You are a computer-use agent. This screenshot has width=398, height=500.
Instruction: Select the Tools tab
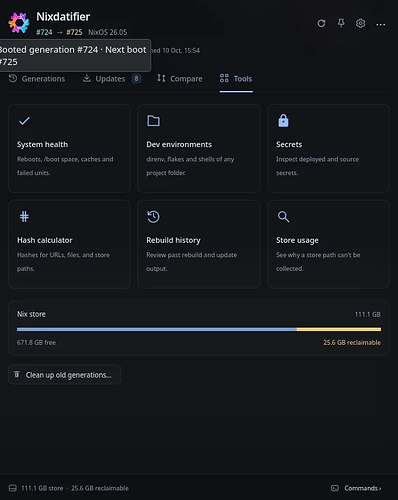236,79
